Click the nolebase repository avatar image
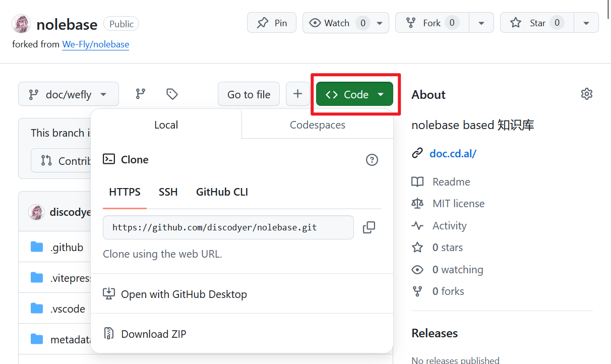The height and width of the screenshot is (364, 611). point(21,24)
